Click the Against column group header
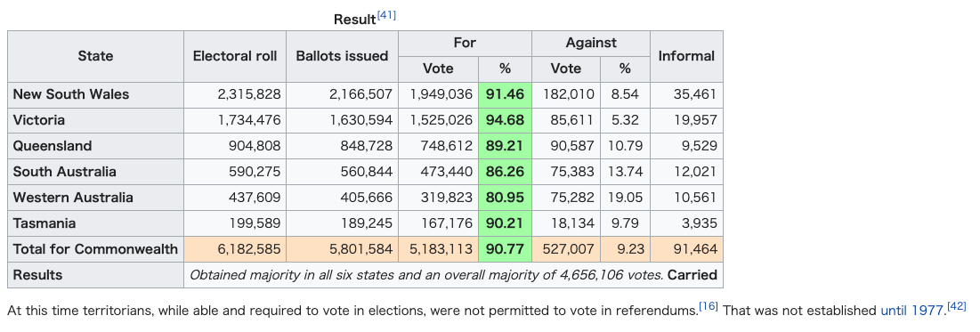This screenshot has height=332, width=980. click(591, 43)
